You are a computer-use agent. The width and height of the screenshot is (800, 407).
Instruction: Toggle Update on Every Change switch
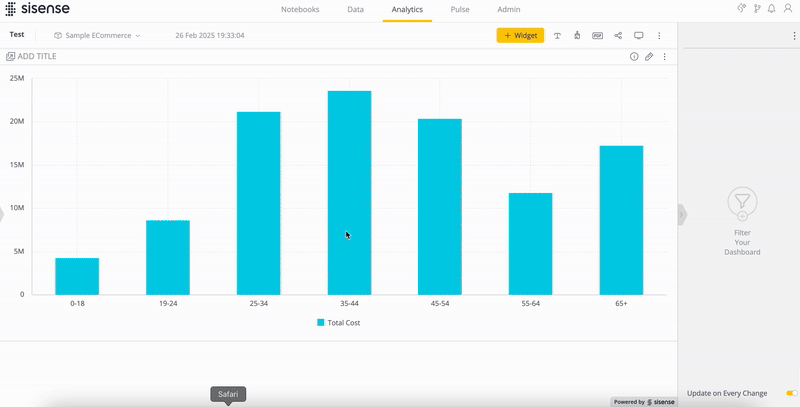(791, 393)
